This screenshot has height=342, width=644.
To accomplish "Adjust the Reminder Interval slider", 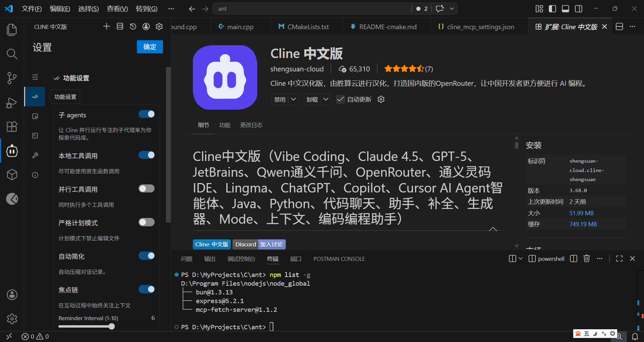I will (x=112, y=327).
